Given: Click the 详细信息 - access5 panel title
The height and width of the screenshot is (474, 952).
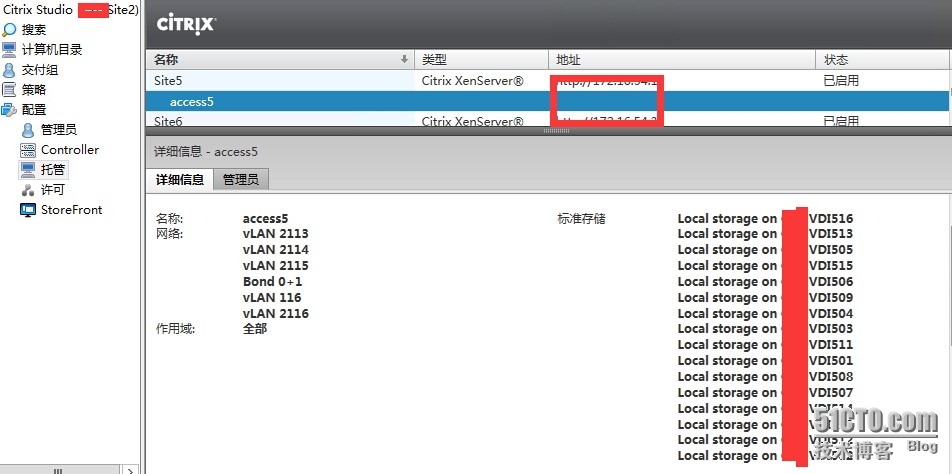Looking at the screenshot, I should pos(206,152).
